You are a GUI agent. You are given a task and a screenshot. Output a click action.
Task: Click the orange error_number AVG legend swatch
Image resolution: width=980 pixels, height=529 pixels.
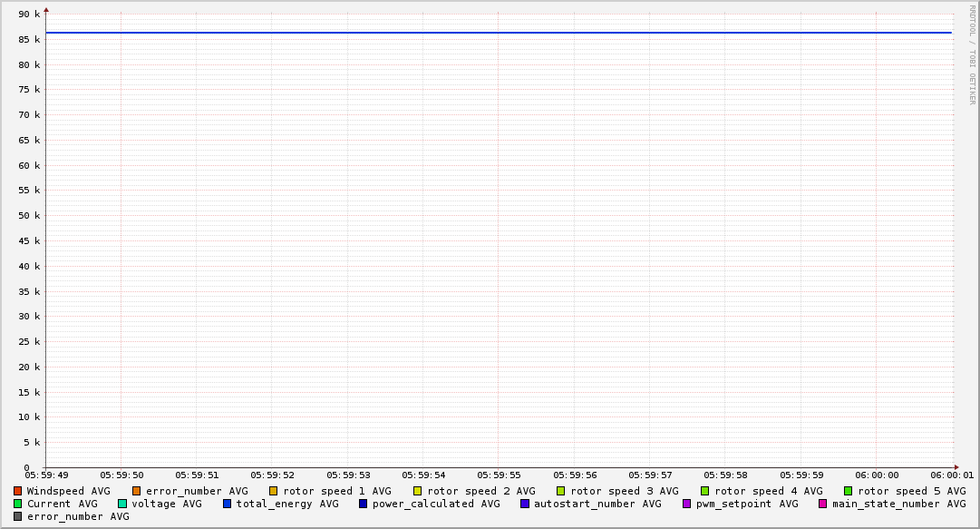point(137,491)
